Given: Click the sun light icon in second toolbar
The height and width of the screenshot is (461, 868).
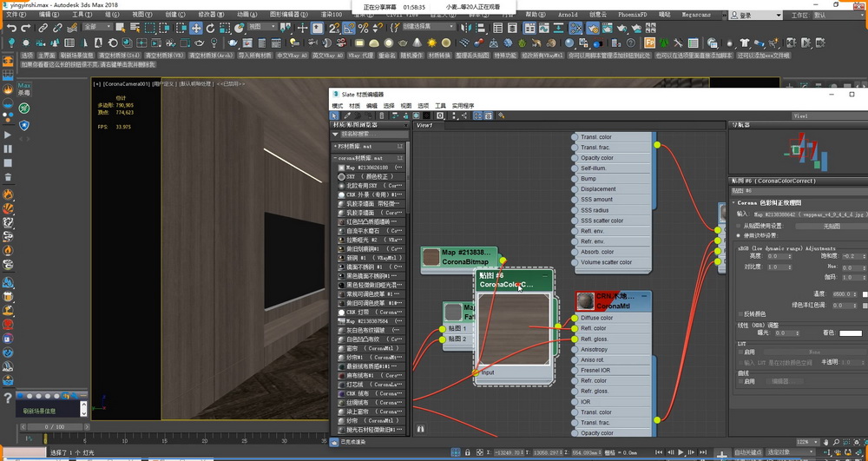Looking at the screenshot, I should 431,43.
